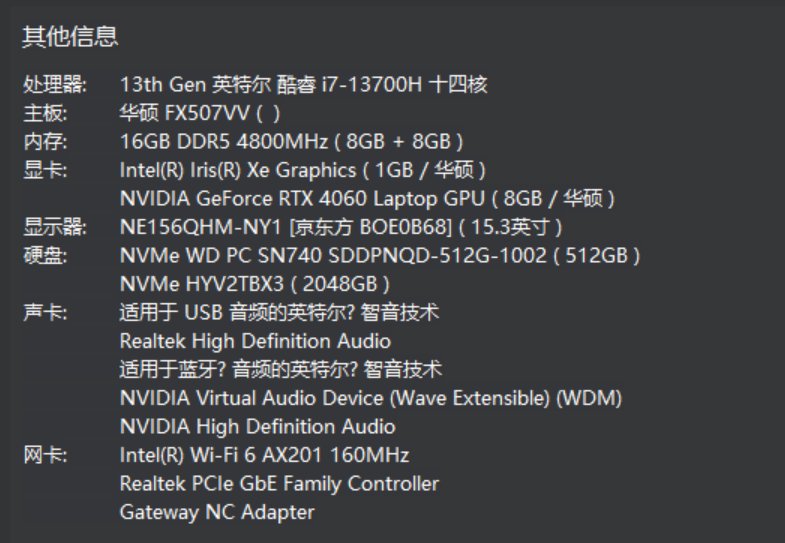
Task: Select the 硬盘 label
Action: 45,256
